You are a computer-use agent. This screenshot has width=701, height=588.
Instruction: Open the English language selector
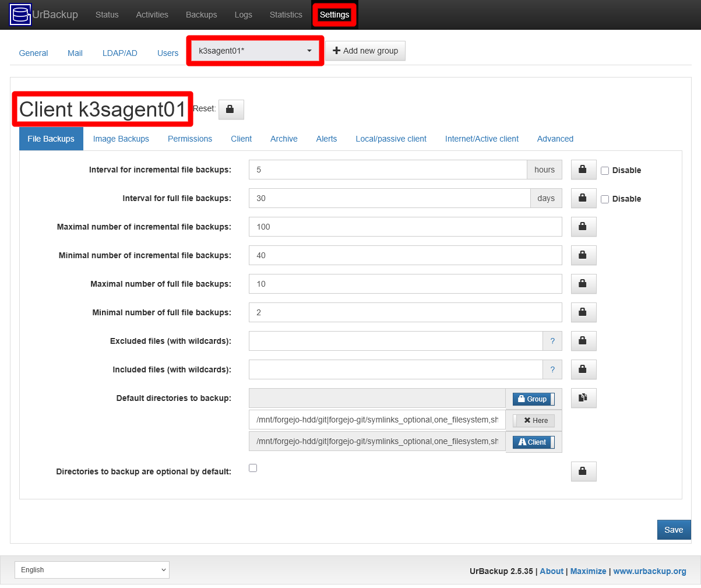[x=91, y=570]
